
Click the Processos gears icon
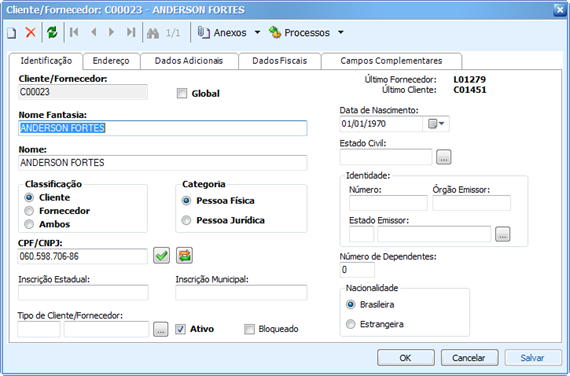coord(275,32)
